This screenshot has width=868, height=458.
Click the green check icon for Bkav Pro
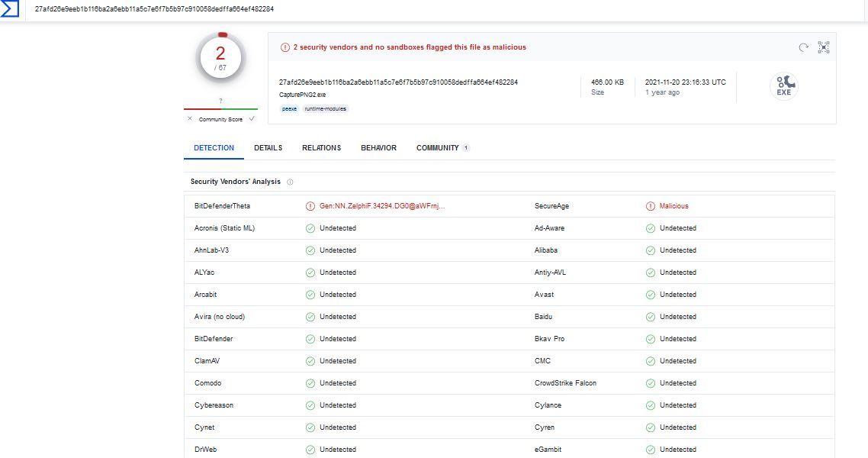[x=651, y=339]
